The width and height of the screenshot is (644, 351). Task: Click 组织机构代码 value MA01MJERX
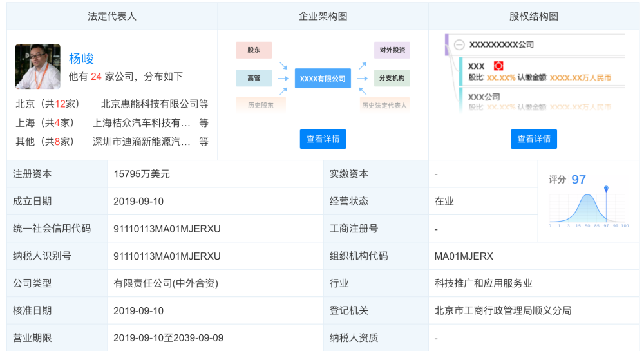[x=464, y=256]
